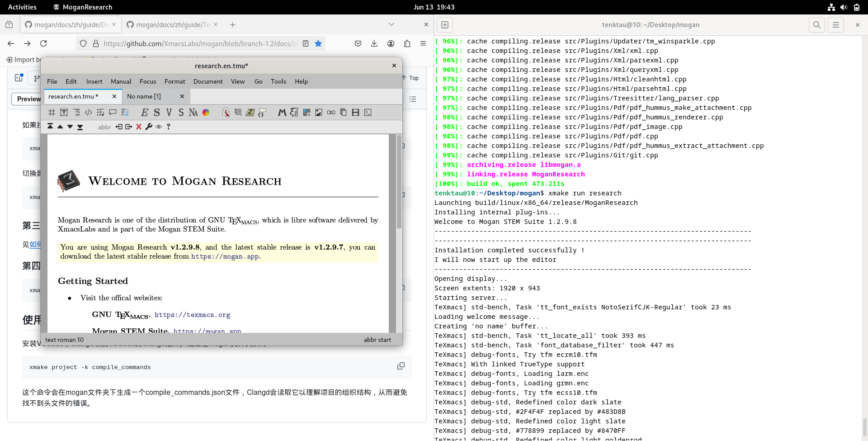Image resolution: width=868 pixels, height=441 pixels.
Task: Click the itemize list icon in toolbar
Action: click(100, 113)
